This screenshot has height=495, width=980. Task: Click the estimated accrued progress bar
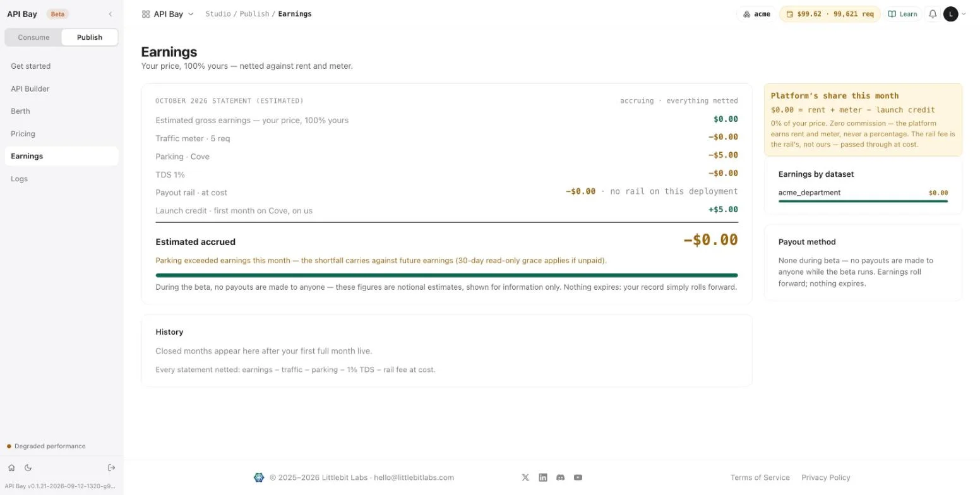pos(446,275)
